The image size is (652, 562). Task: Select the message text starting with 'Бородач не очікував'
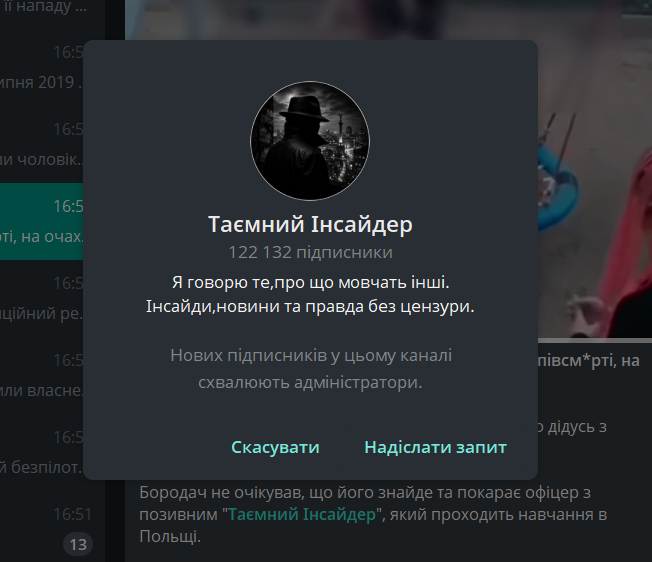pos(373,515)
